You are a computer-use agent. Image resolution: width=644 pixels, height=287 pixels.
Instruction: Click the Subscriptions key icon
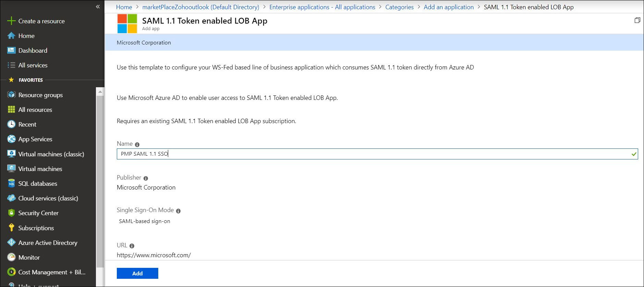pyautogui.click(x=11, y=228)
